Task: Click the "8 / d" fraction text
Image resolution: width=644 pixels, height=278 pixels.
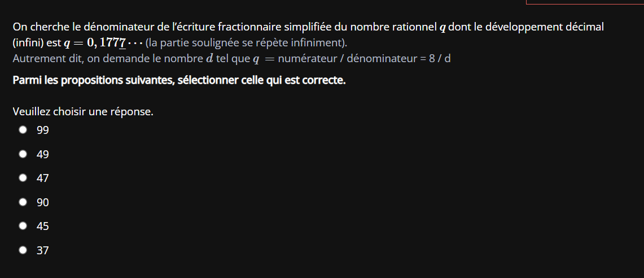Action: 439,59
